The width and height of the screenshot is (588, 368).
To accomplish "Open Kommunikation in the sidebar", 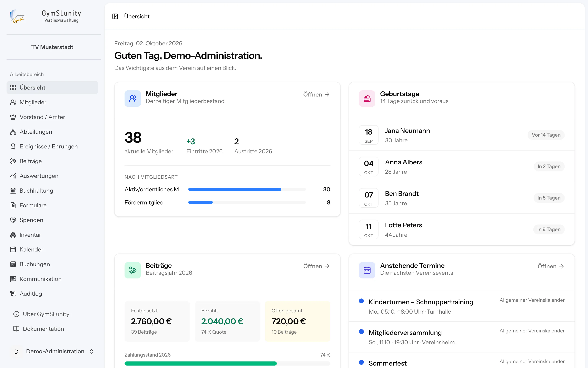I will pyautogui.click(x=52, y=279).
